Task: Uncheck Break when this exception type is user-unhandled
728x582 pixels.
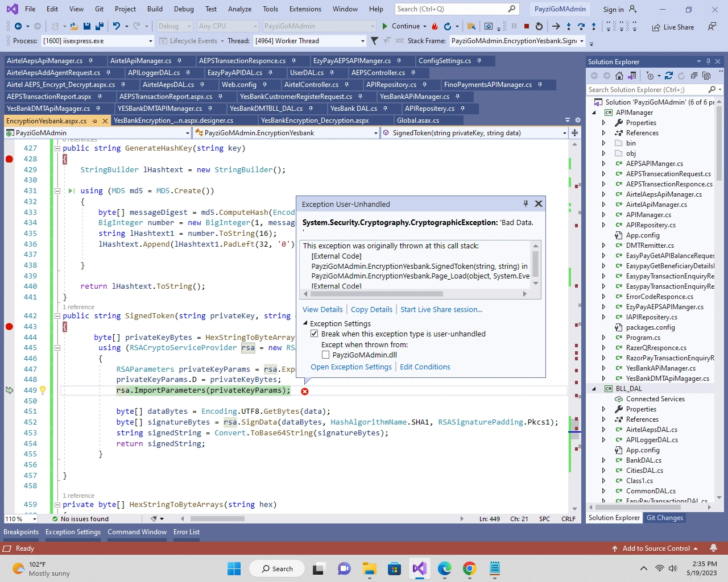Action: tap(314, 334)
